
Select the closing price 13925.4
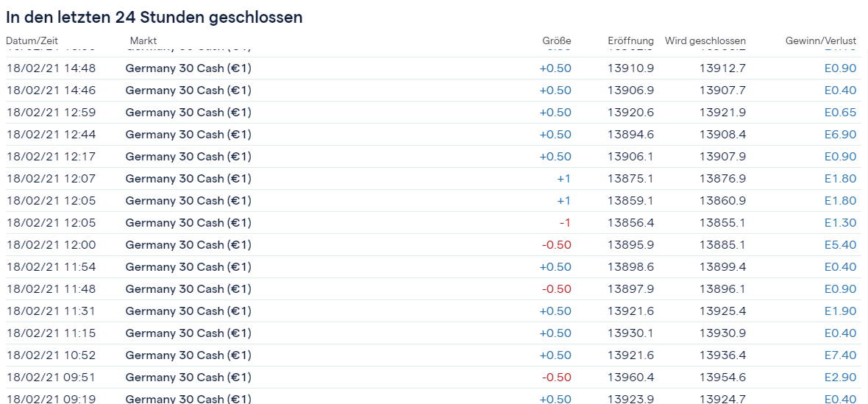pyautogui.click(x=722, y=311)
